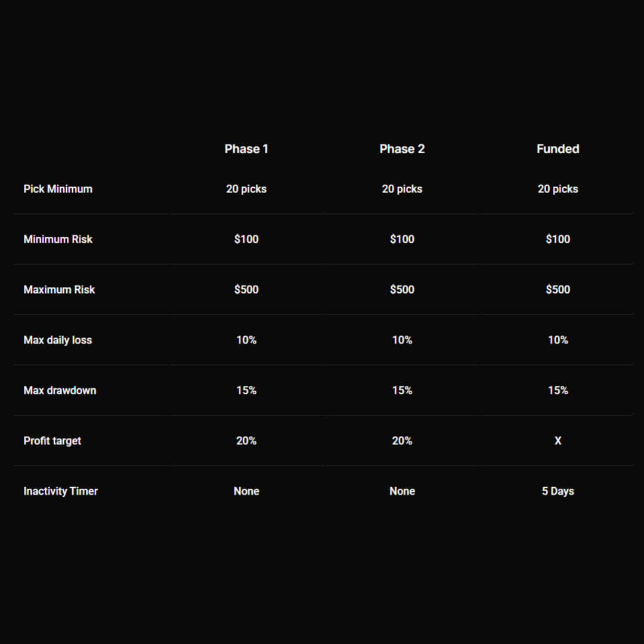Viewport: 644px width, 644px height.
Task: Click the Inactivity Timer row label
Action: (60, 491)
